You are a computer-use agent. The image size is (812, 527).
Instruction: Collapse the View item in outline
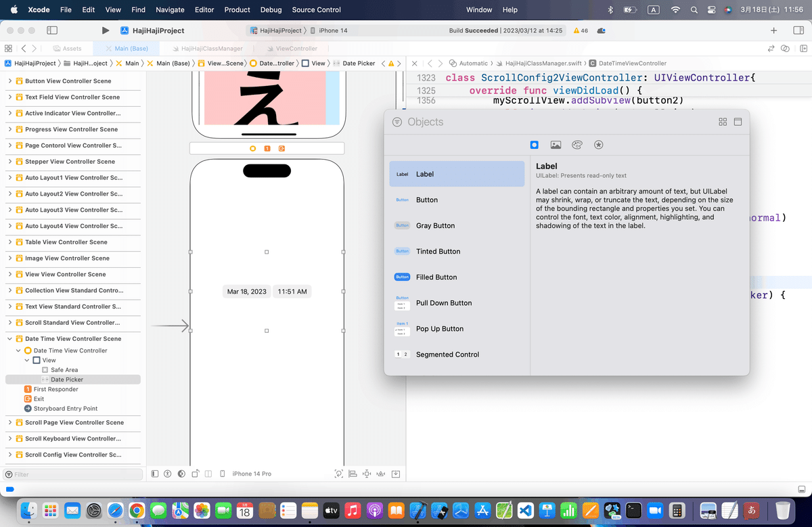(x=27, y=361)
